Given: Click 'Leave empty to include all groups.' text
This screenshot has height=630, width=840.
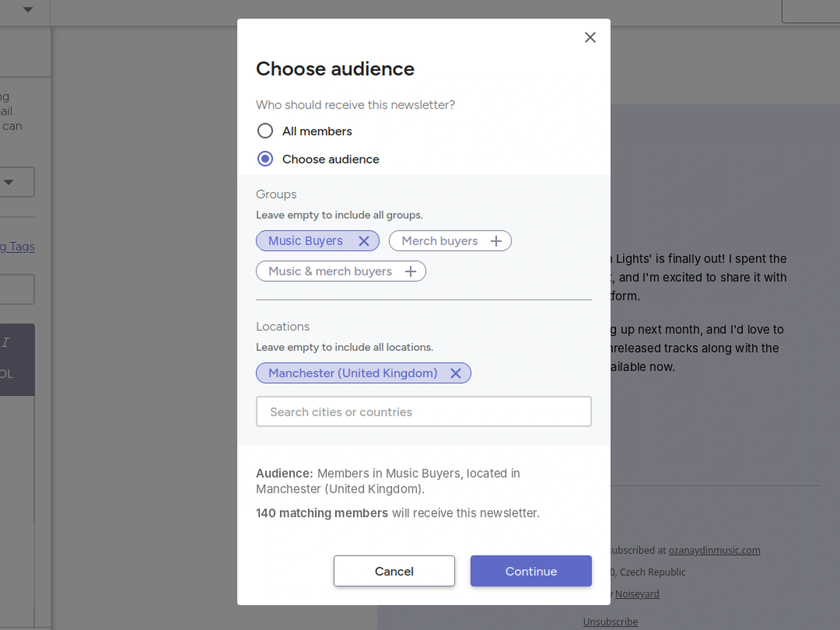Looking at the screenshot, I should point(339,215).
